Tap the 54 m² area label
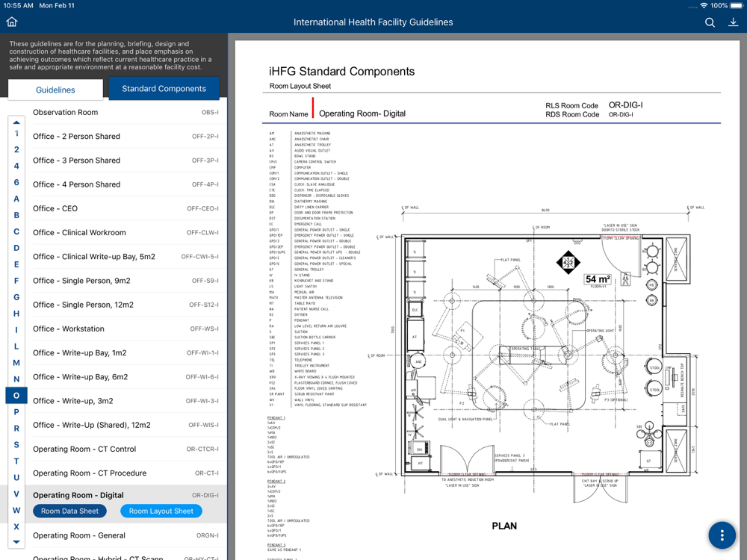Image resolution: width=747 pixels, height=560 pixels. click(x=598, y=279)
